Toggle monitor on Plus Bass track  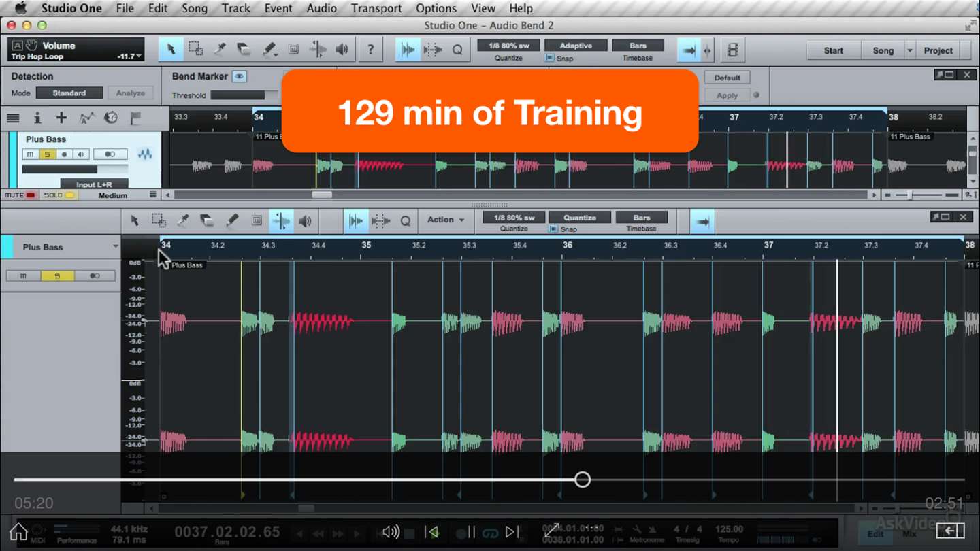point(81,154)
